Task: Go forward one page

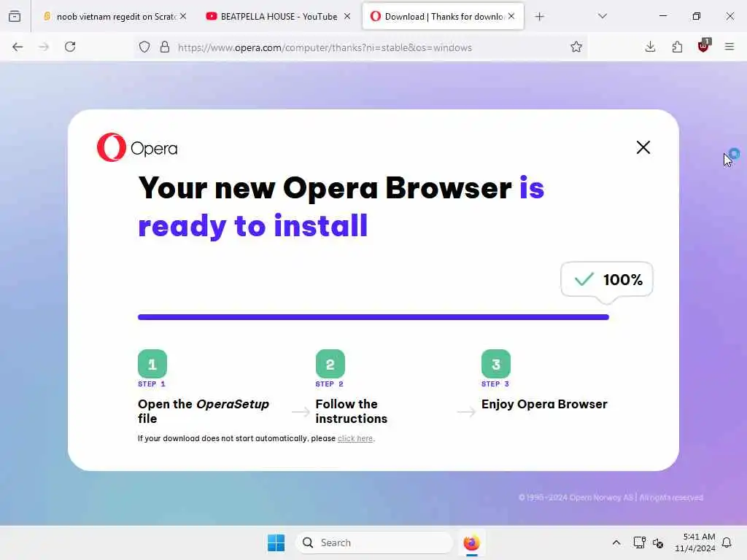Action: click(44, 47)
